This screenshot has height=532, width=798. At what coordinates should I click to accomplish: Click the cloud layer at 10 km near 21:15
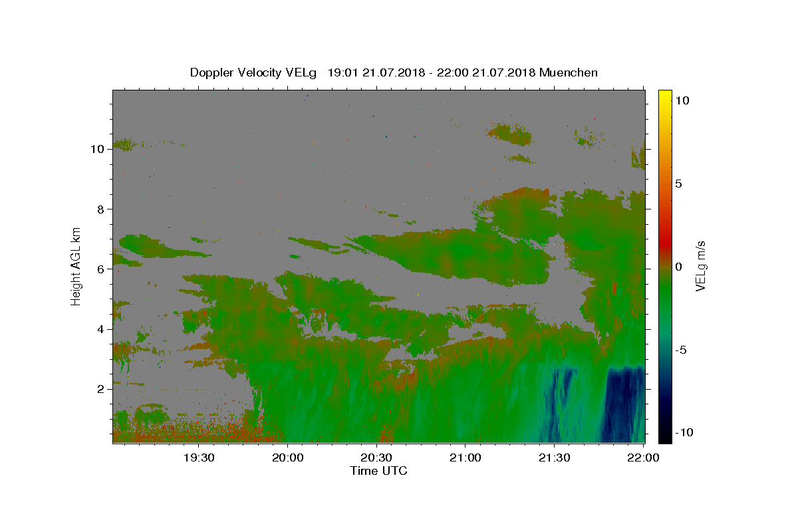click(x=510, y=133)
